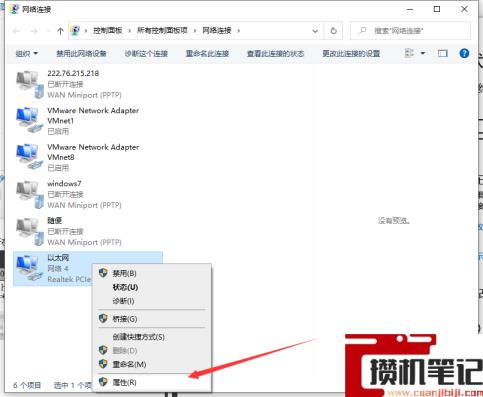Click the Back navigation arrow
Viewport: 483px width, 397px height.
(x=16, y=31)
